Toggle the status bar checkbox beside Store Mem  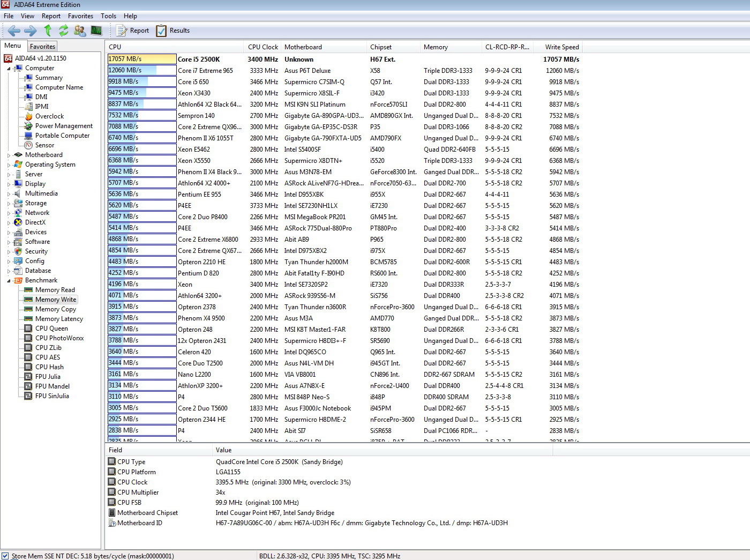(x=5, y=556)
